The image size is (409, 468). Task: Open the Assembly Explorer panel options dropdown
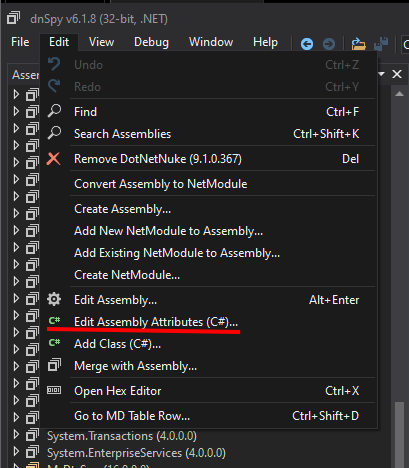click(x=382, y=74)
